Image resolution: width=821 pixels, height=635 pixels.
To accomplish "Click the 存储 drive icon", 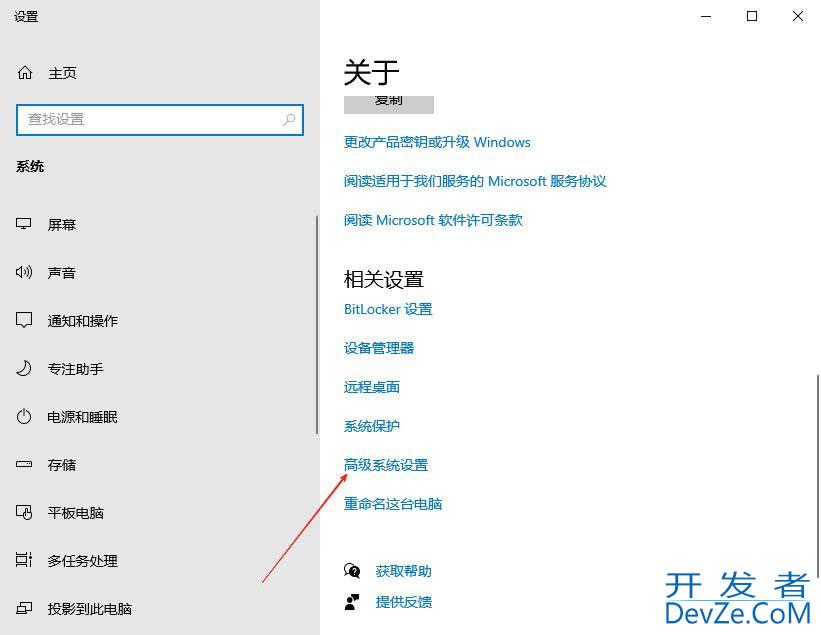I will (24, 464).
